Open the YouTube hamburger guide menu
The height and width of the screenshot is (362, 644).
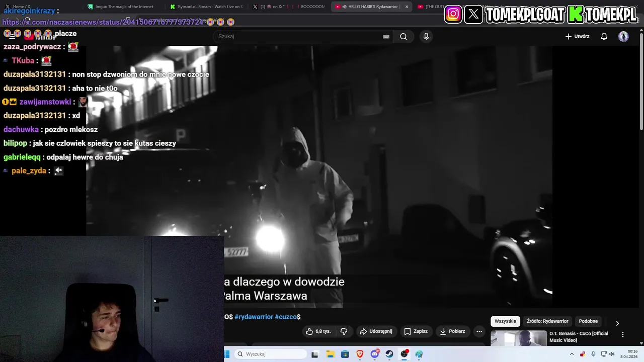point(12,36)
